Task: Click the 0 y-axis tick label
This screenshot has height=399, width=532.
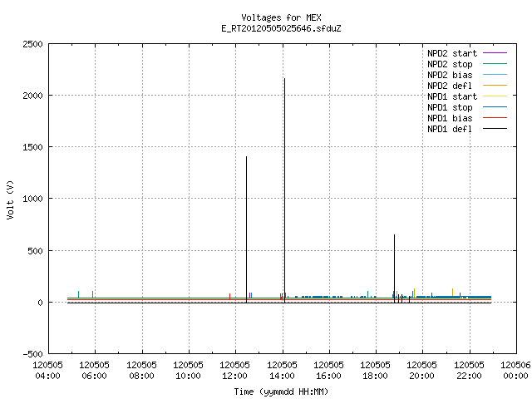Action: point(41,303)
